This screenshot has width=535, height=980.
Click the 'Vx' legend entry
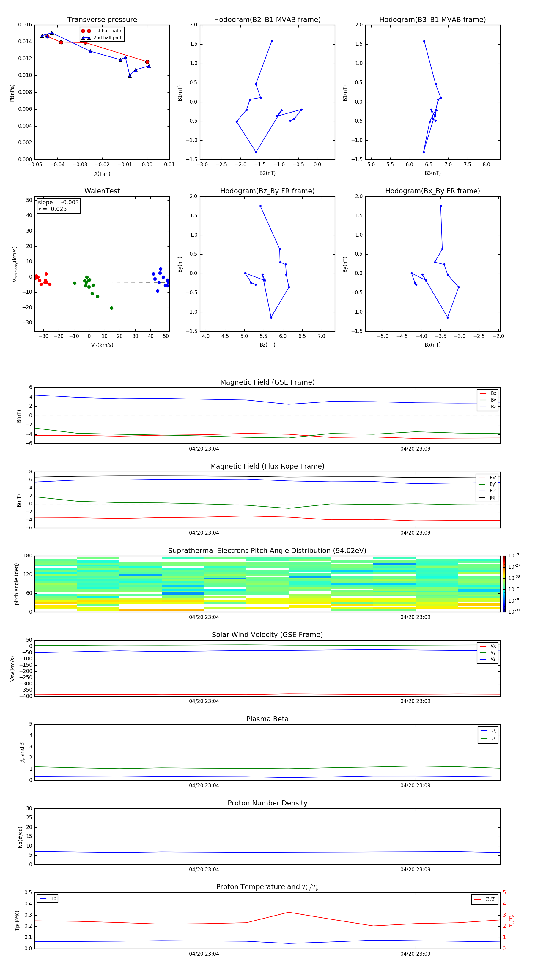[x=488, y=647]
